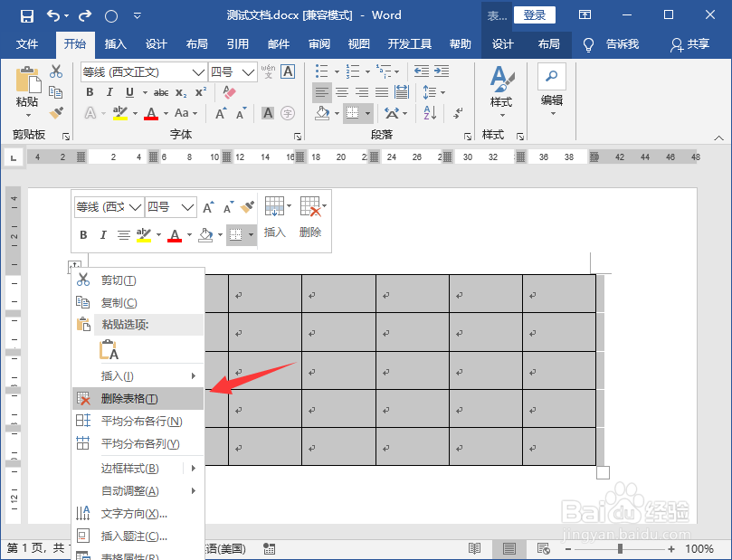Decrease indent in paragraph group
The width and height of the screenshot is (732, 560).
421,71
